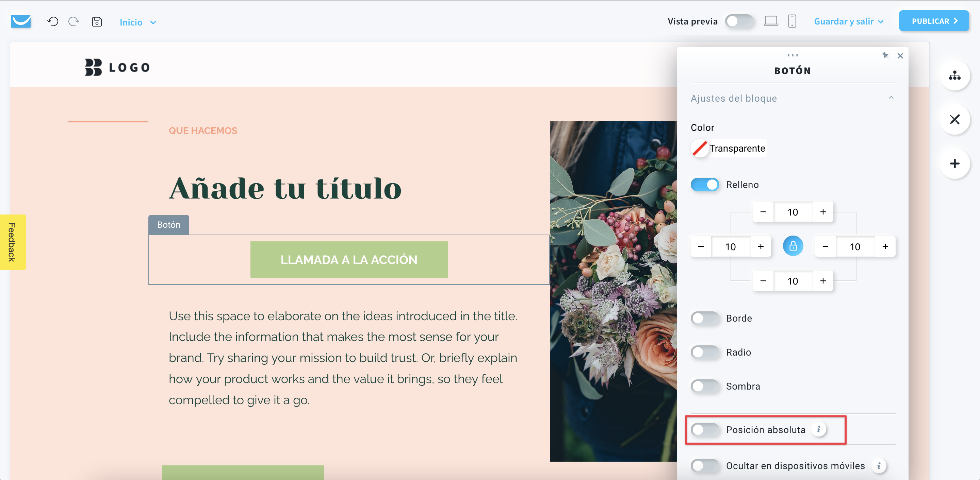Open the Transparente color swatch picker
This screenshot has height=480, width=980.
(728, 148)
